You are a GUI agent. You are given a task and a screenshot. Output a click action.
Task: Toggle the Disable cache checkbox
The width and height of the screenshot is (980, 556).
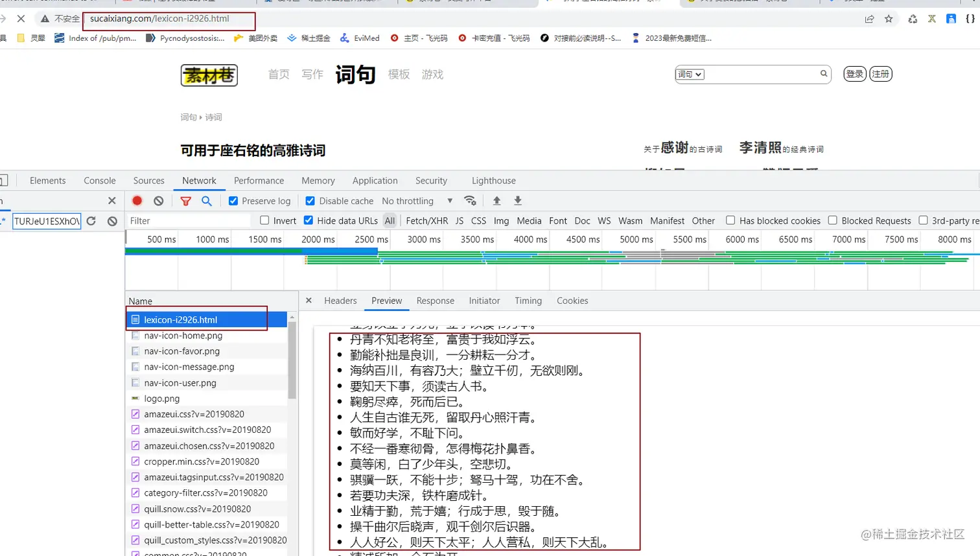310,201
